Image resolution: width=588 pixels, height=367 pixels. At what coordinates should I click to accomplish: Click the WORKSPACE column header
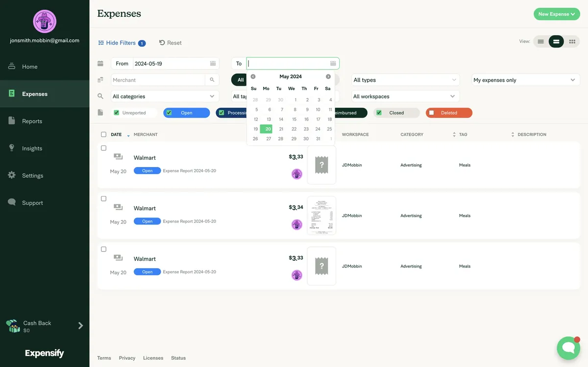point(355,134)
